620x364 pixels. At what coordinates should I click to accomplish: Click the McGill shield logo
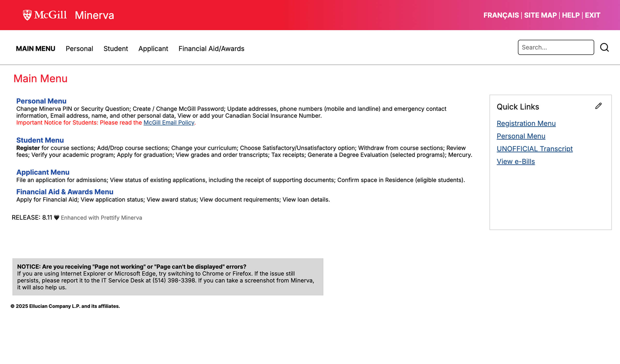click(x=27, y=15)
